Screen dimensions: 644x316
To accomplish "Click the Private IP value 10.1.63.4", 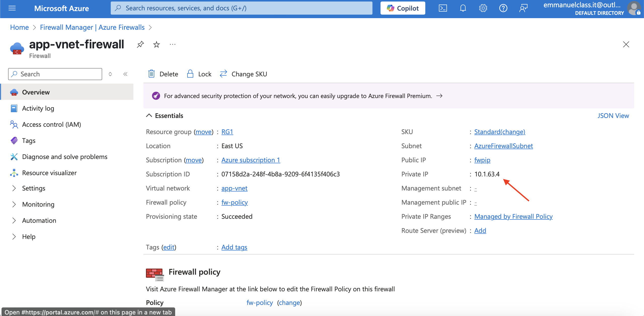I will [487, 174].
